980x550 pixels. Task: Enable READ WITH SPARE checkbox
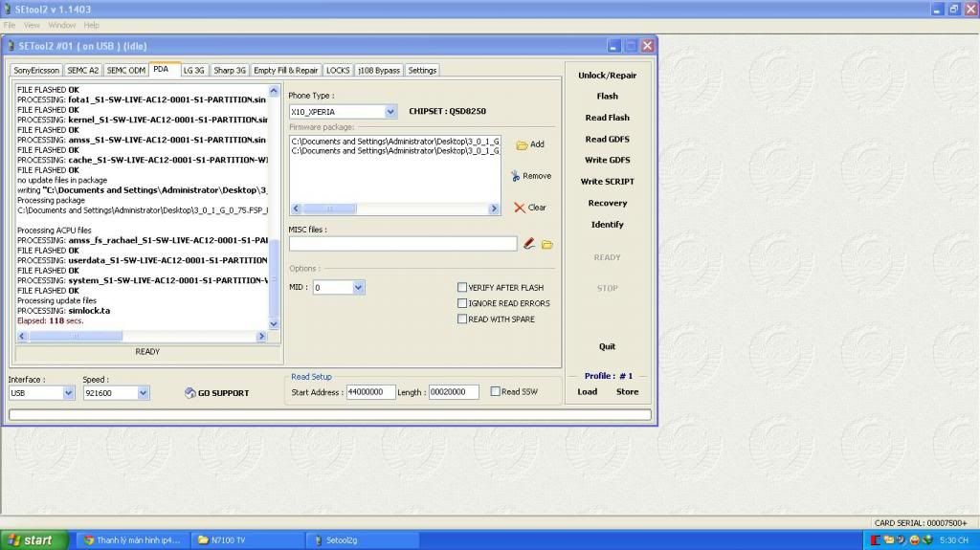click(462, 319)
